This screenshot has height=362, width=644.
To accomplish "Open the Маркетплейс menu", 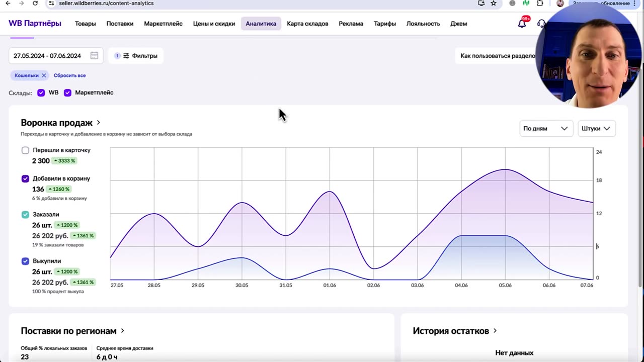I will 163,24.
